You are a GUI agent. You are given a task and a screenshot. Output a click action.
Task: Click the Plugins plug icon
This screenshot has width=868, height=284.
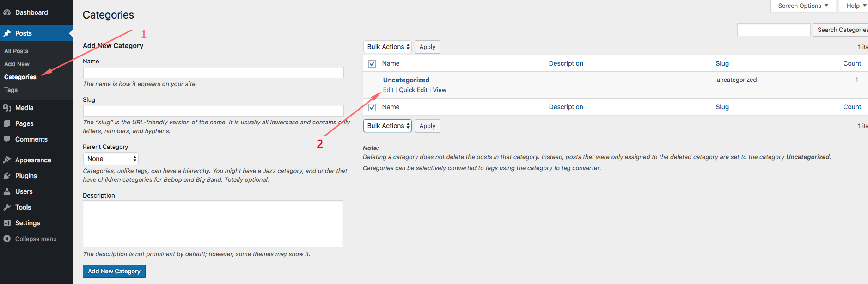pyautogui.click(x=7, y=176)
